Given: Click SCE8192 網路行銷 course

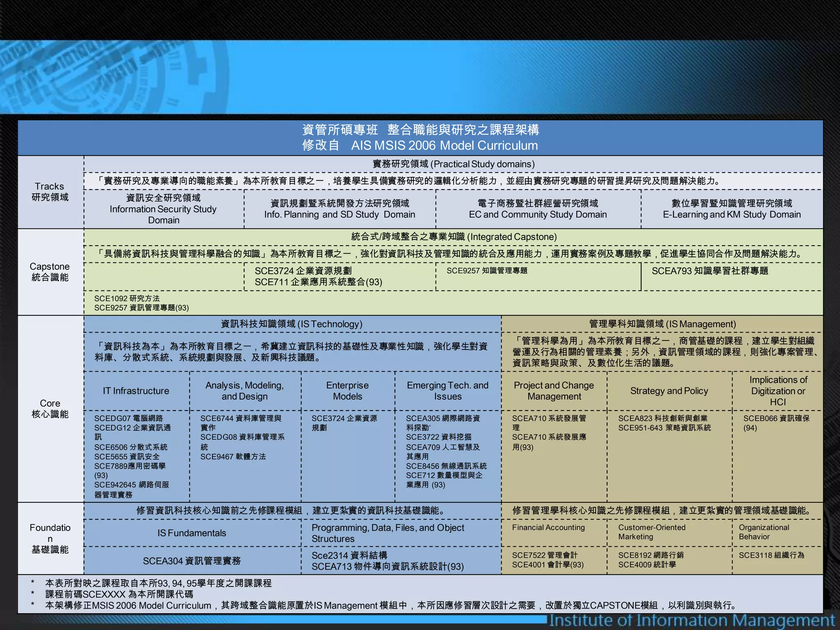Looking at the screenshot, I should [651, 555].
